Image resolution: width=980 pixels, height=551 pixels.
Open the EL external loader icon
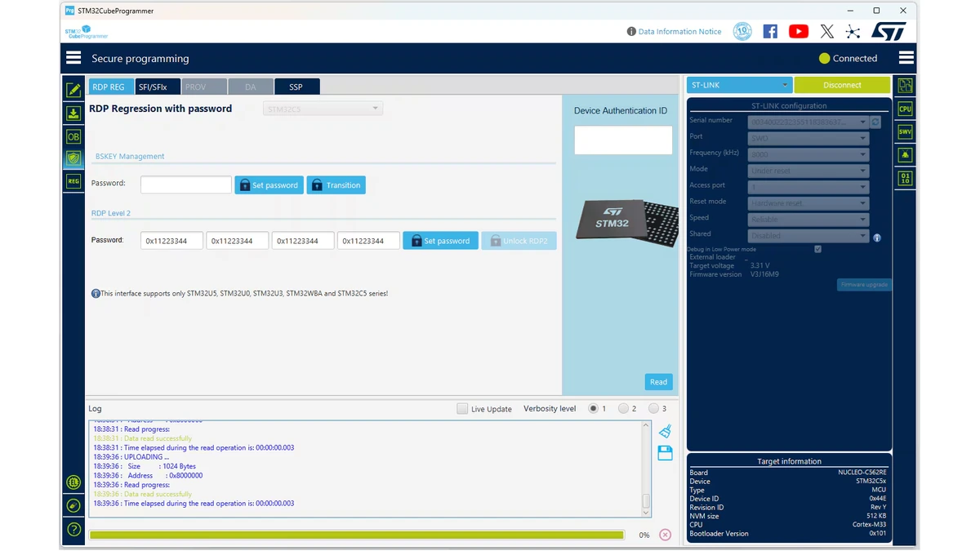pyautogui.click(x=73, y=482)
